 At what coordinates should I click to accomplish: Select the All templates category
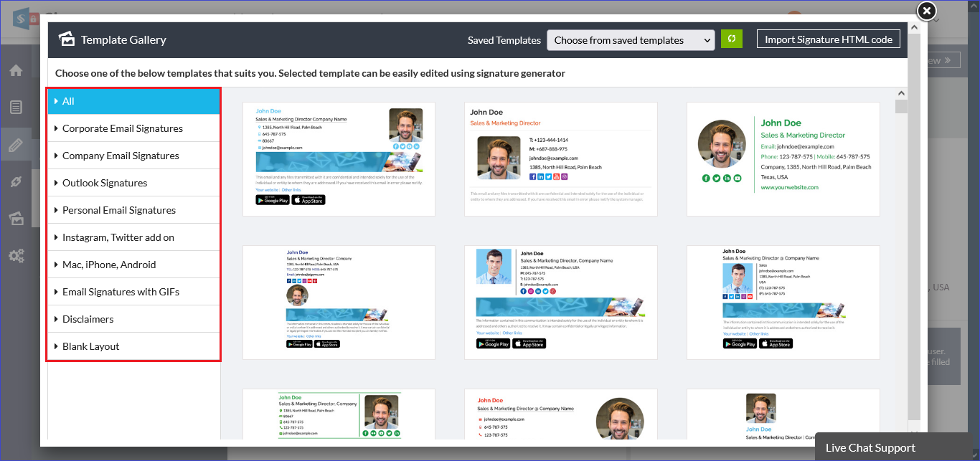point(68,101)
